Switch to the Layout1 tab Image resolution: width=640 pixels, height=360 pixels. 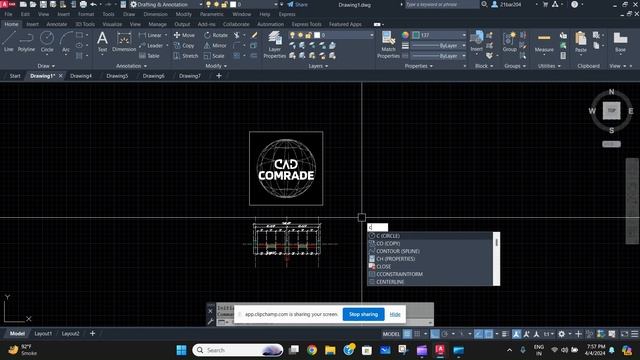coord(43,334)
